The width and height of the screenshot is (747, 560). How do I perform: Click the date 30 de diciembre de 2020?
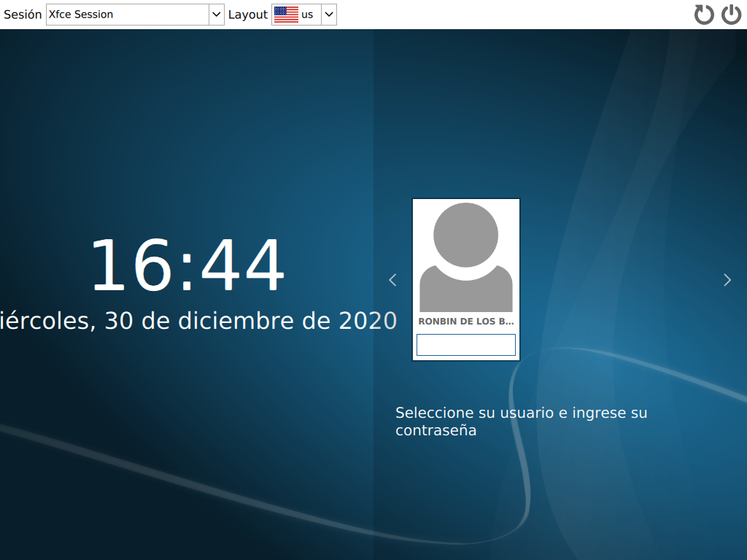pos(198,321)
